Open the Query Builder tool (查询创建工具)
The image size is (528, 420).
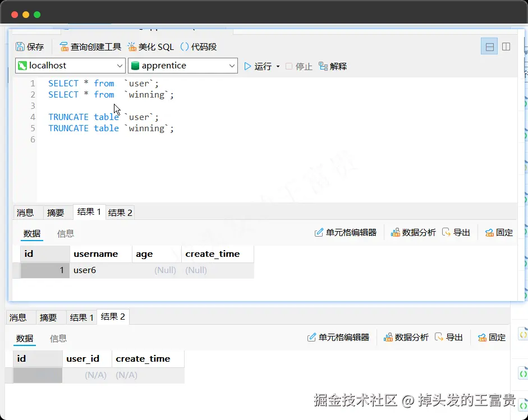tap(90, 47)
